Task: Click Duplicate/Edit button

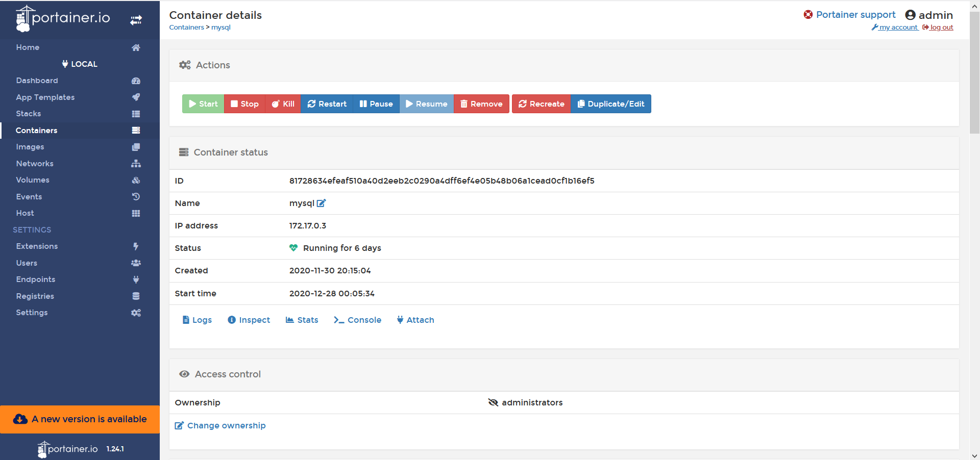Action: [x=611, y=104]
